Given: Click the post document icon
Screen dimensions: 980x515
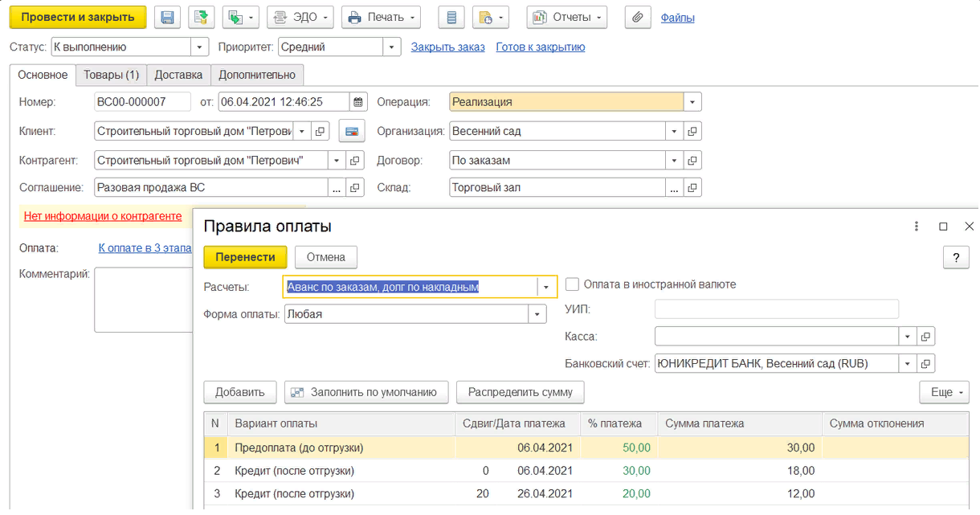Looking at the screenshot, I should 201,18.
